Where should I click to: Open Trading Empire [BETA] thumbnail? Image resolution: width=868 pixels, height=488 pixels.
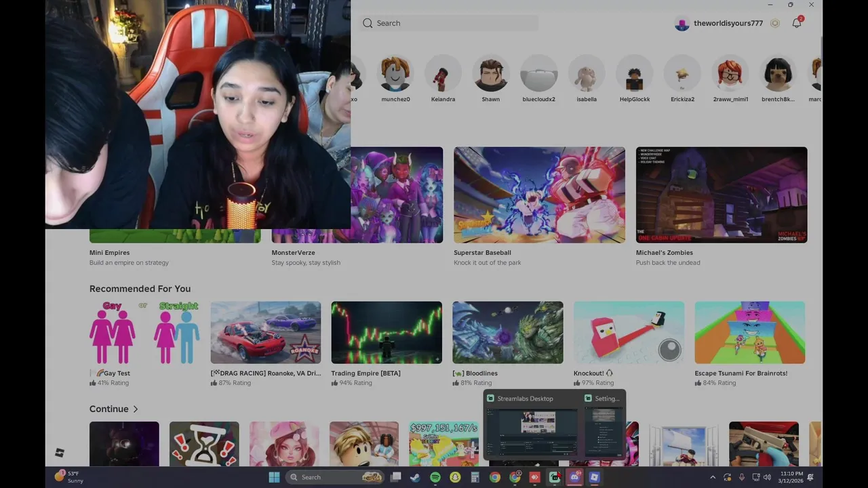387,333
